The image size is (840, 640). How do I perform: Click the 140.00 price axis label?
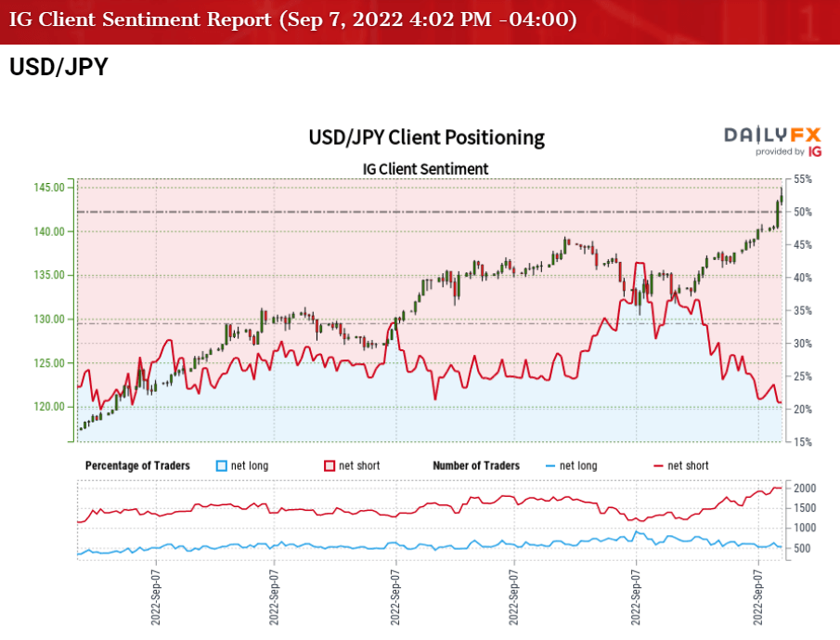49,231
